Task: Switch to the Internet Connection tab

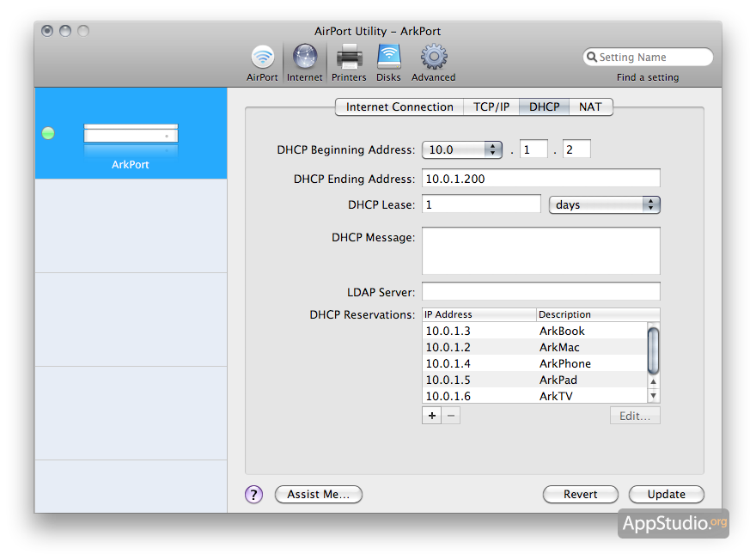Action: point(399,107)
